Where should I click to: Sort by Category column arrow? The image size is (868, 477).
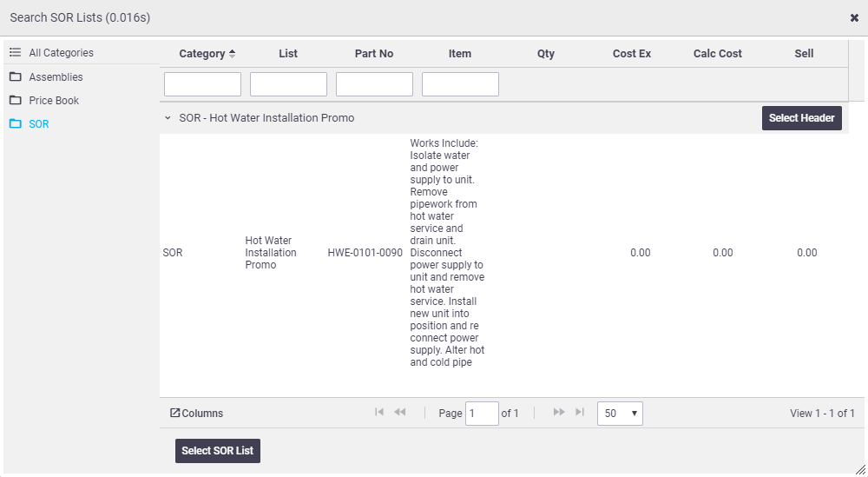pos(232,54)
